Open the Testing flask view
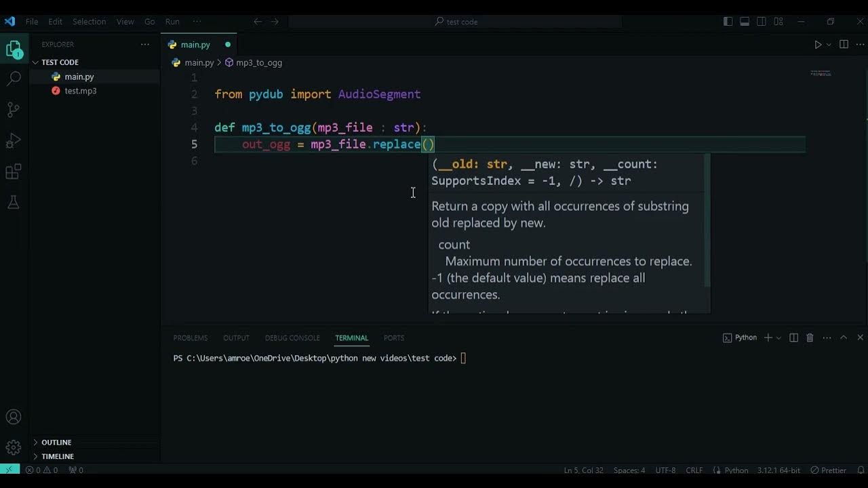This screenshot has width=868, height=488. (x=14, y=202)
